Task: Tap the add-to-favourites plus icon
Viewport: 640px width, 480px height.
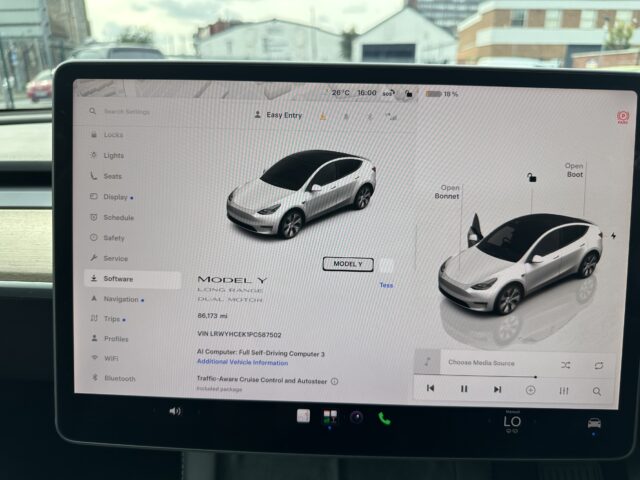Action: 530,390
